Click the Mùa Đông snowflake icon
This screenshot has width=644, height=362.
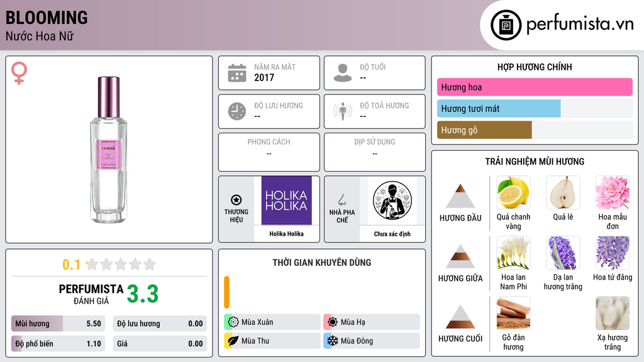point(333,341)
